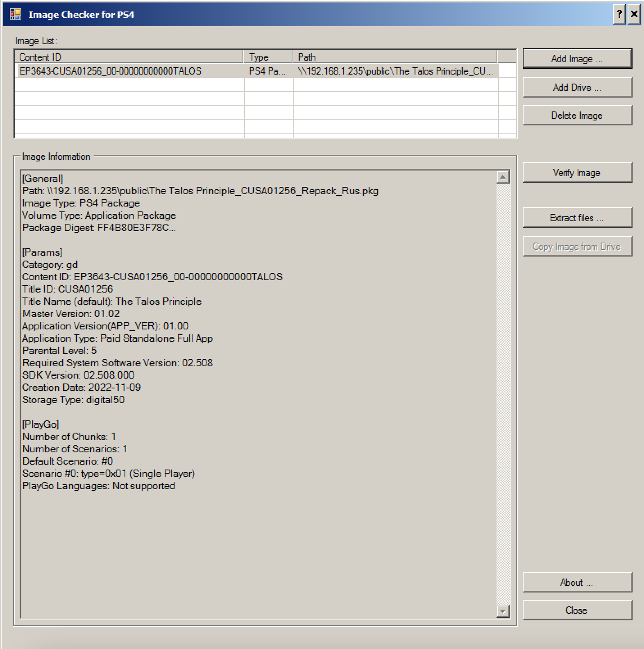This screenshot has width=644, height=649.
Task: Sort by Content ID column header
Action: coord(129,57)
